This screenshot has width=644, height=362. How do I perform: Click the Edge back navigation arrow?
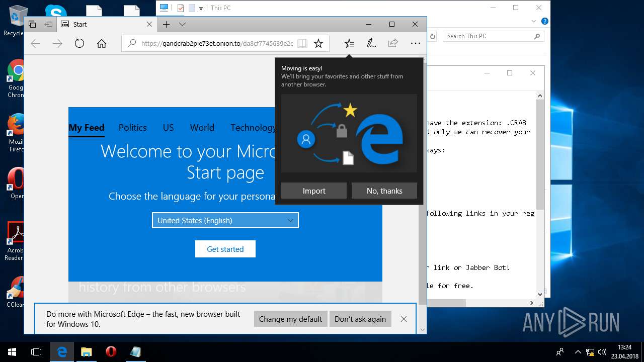35,44
